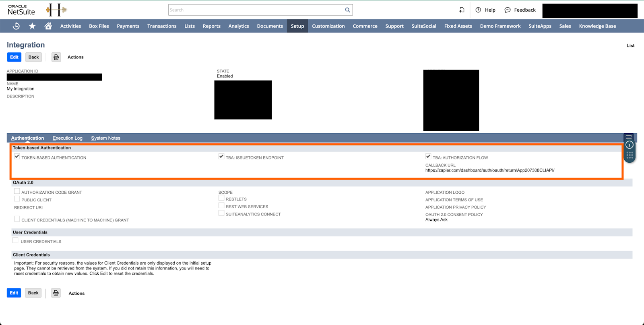This screenshot has height=325, width=644.
Task: Click the 'Always Ask' consent policy value
Action: (436, 219)
